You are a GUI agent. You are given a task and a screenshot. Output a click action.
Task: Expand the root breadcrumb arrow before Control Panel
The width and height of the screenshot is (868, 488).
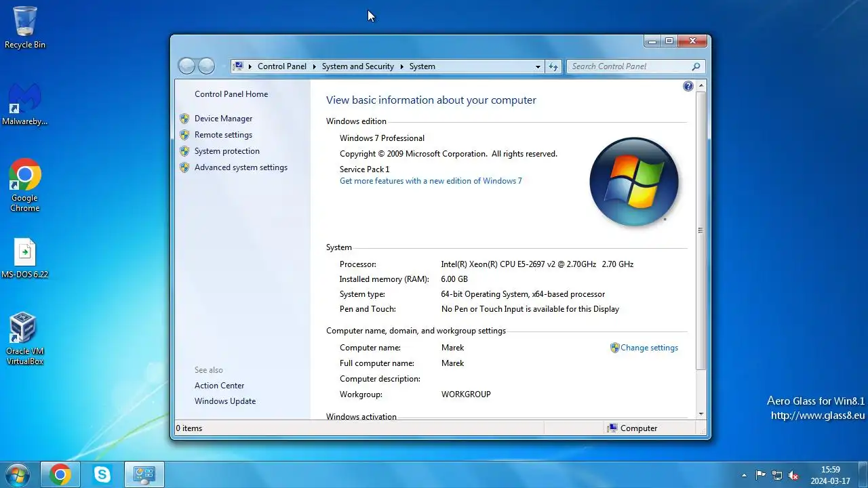click(x=250, y=66)
